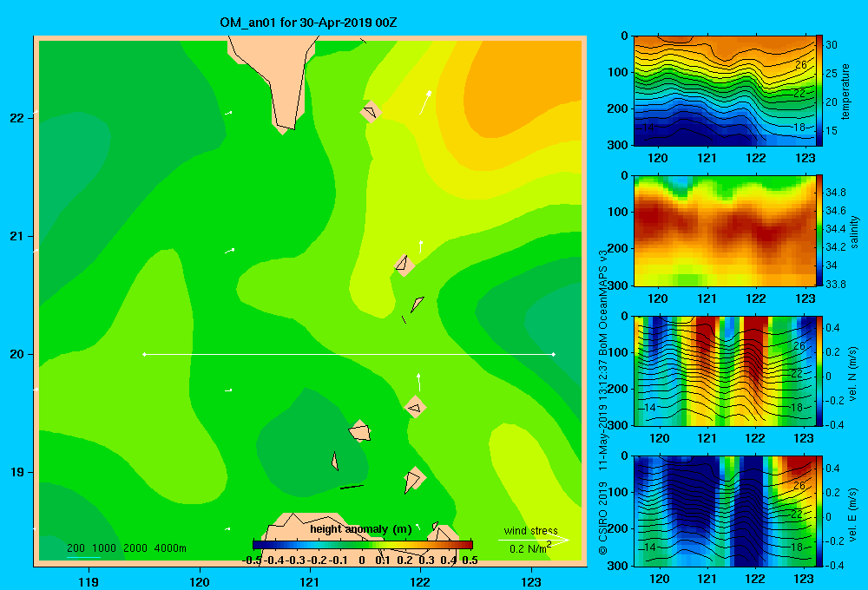Click the temperature color scale bar
This screenshot has width=868, height=590.
tap(819, 91)
